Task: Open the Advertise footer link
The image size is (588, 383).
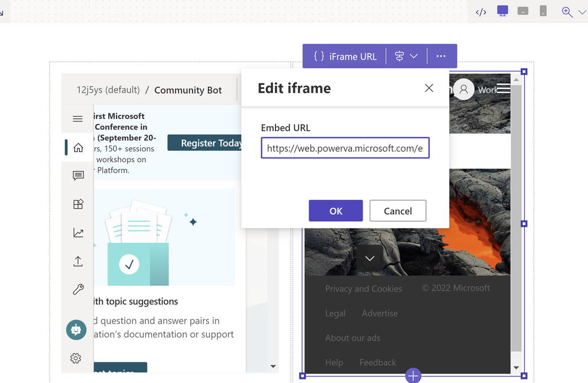Action: pos(380,313)
